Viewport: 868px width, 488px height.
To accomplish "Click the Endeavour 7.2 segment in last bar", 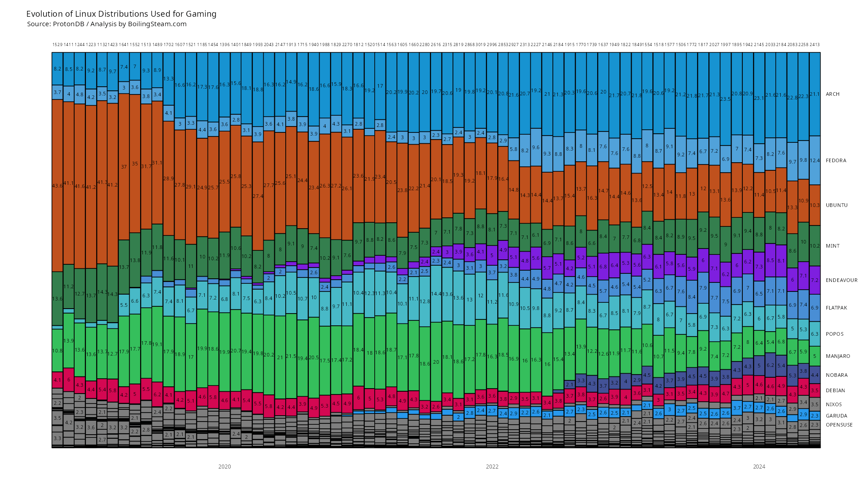I will click(815, 280).
